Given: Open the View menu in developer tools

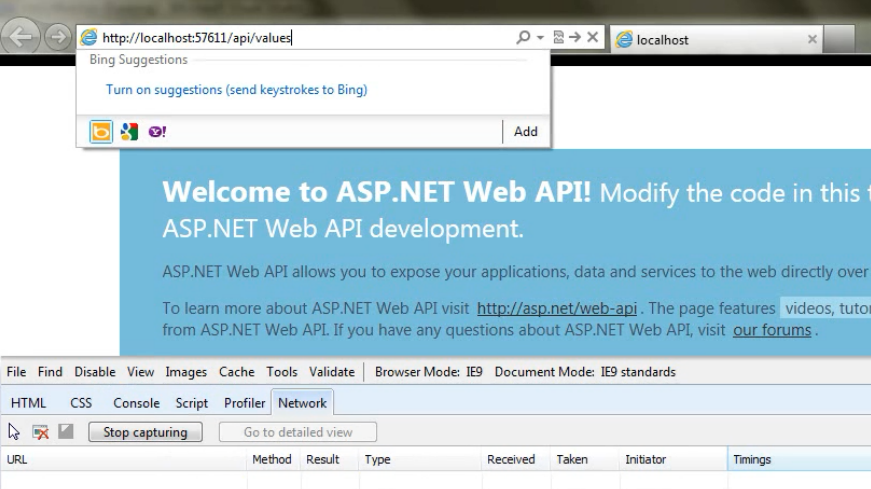Looking at the screenshot, I should pos(140,372).
